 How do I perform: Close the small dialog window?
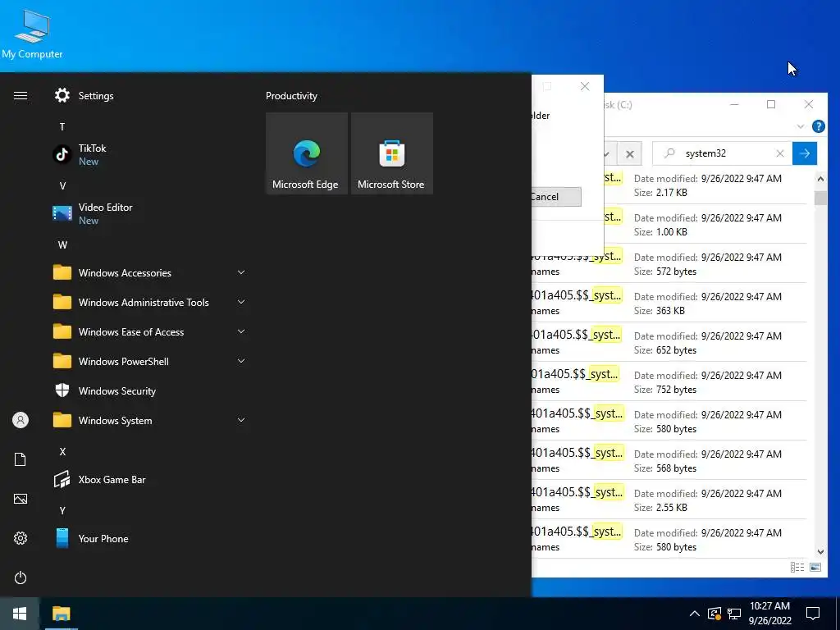[x=585, y=86]
